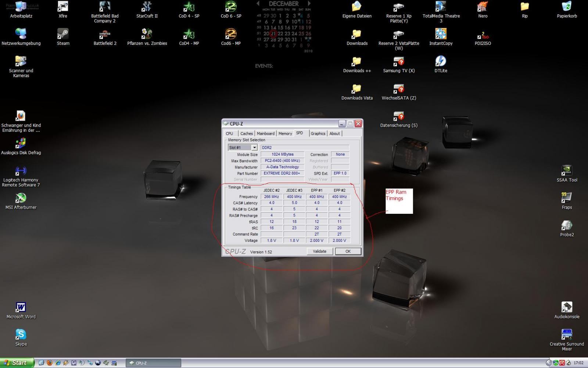Click the Max Bandwidth PC2-6400 field
588x368 pixels.
[x=282, y=161]
